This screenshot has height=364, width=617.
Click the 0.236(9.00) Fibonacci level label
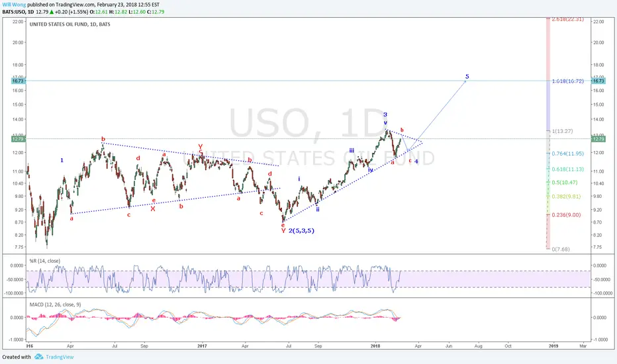click(x=566, y=215)
